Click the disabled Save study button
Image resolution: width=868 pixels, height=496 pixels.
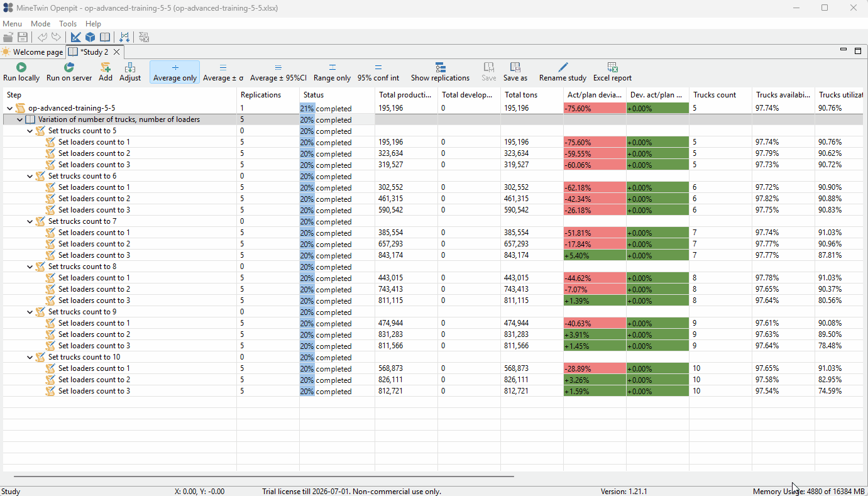[x=488, y=72]
